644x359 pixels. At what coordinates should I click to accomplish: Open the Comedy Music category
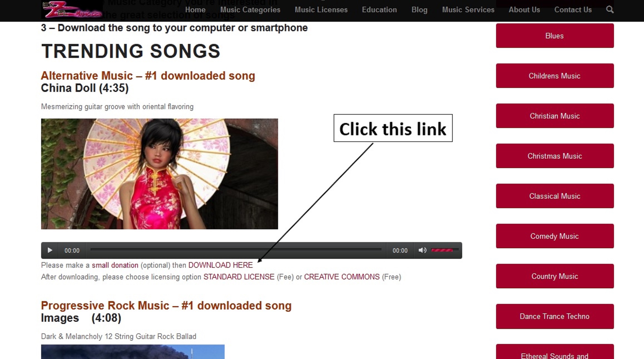click(555, 236)
